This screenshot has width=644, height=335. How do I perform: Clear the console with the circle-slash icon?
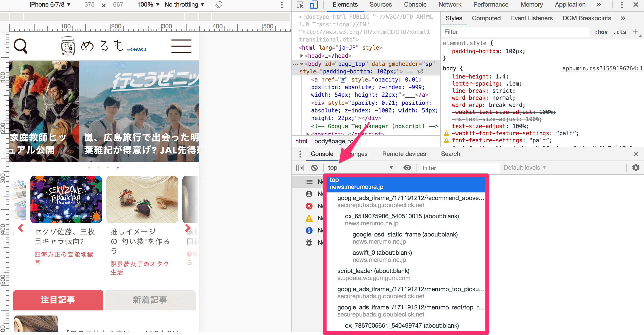click(315, 168)
